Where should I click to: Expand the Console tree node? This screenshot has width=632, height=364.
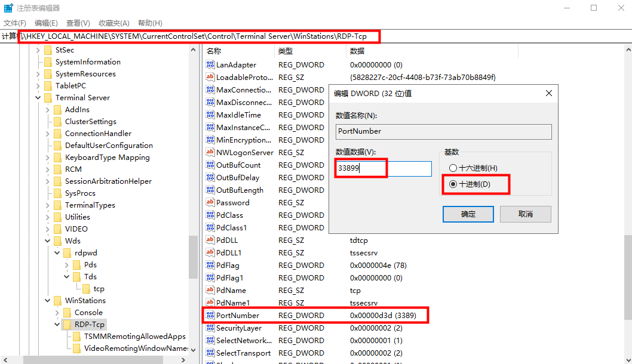[58, 313]
